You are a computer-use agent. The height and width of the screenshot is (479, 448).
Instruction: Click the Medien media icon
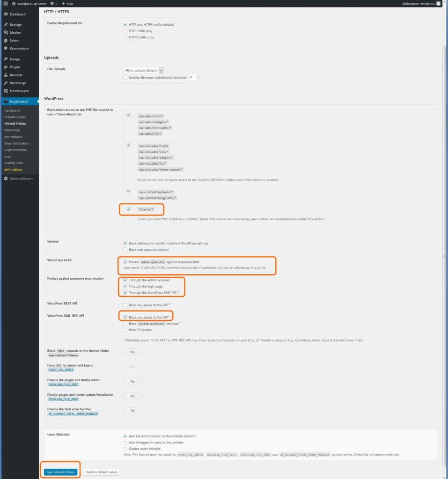[x=6, y=32]
